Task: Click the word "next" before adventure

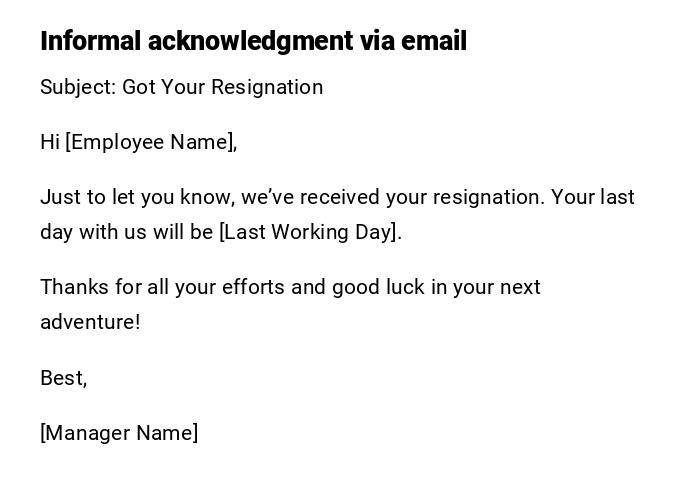Action: click(x=520, y=287)
